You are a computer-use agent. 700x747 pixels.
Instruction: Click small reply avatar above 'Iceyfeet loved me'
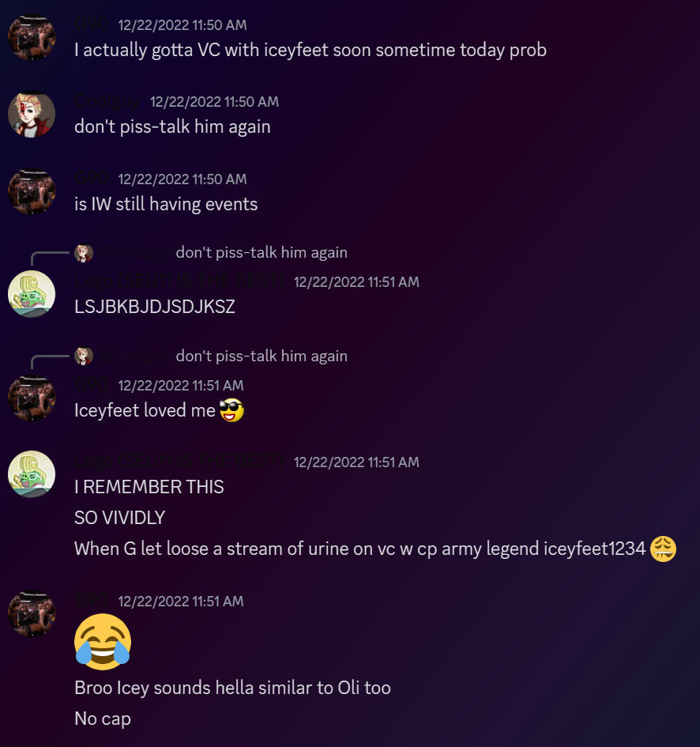pyautogui.click(x=83, y=357)
